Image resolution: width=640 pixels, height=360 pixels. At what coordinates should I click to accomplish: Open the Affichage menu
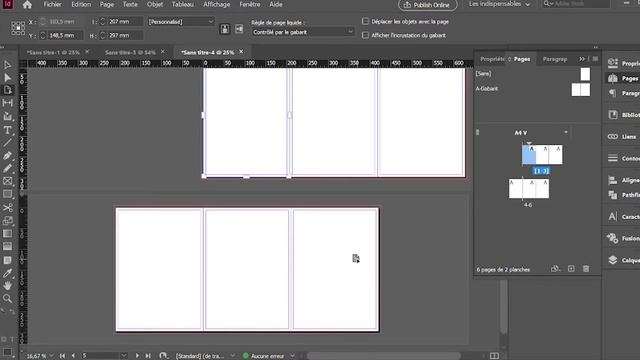tap(217, 4)
